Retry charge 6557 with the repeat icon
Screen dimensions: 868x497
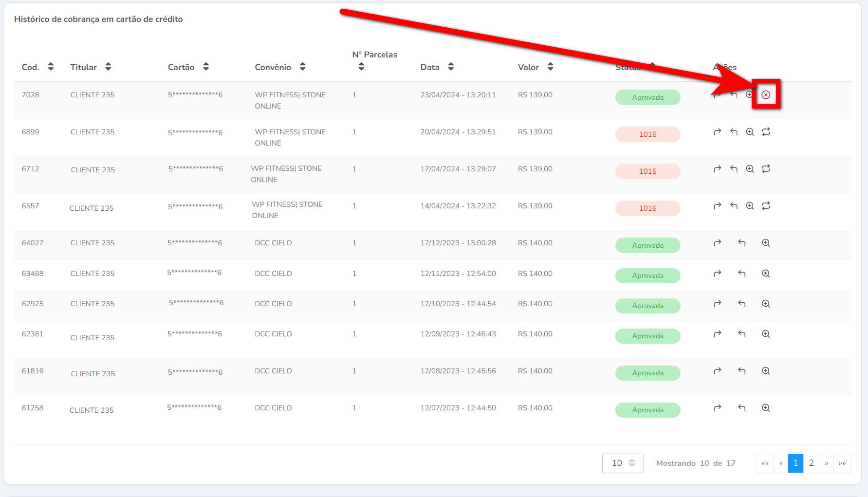pos(766,206)
